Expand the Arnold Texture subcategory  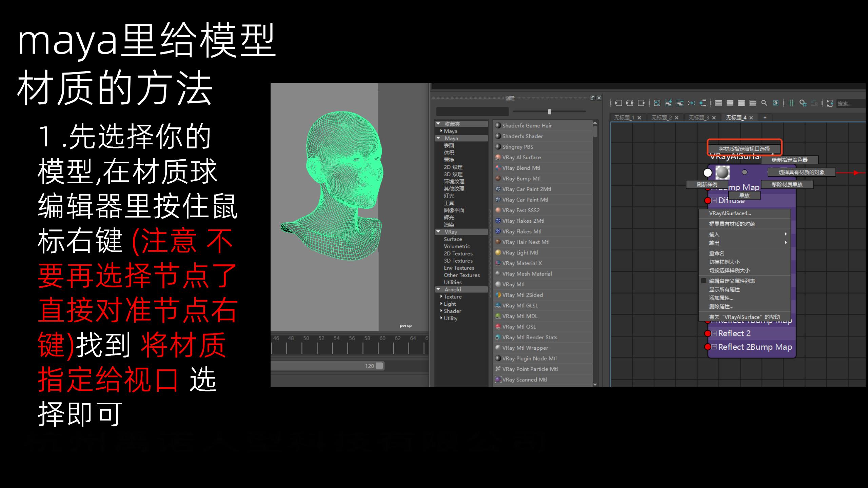point(441,297)
